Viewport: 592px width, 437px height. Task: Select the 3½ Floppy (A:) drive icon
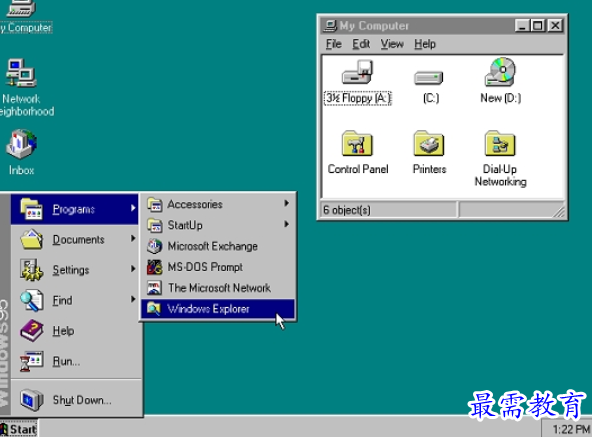(x=357, y=72)
